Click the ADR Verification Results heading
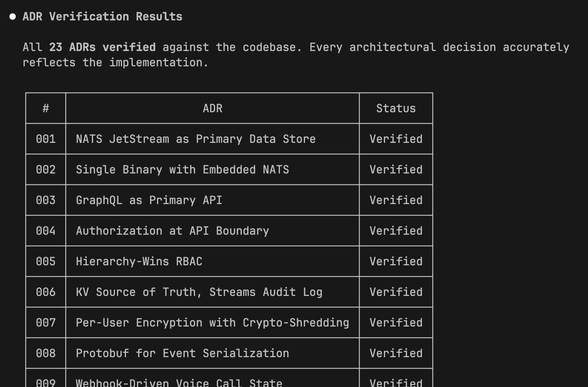 [x=102, y=16]
